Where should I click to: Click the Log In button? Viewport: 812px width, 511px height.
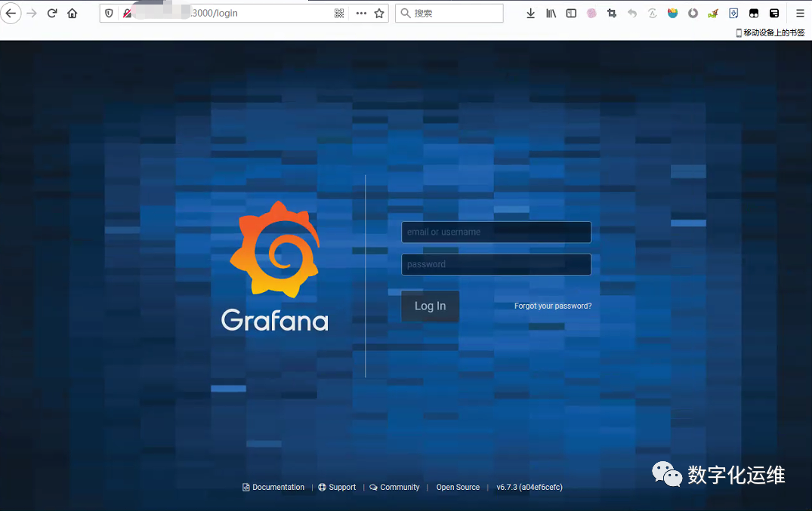(430, 306)
